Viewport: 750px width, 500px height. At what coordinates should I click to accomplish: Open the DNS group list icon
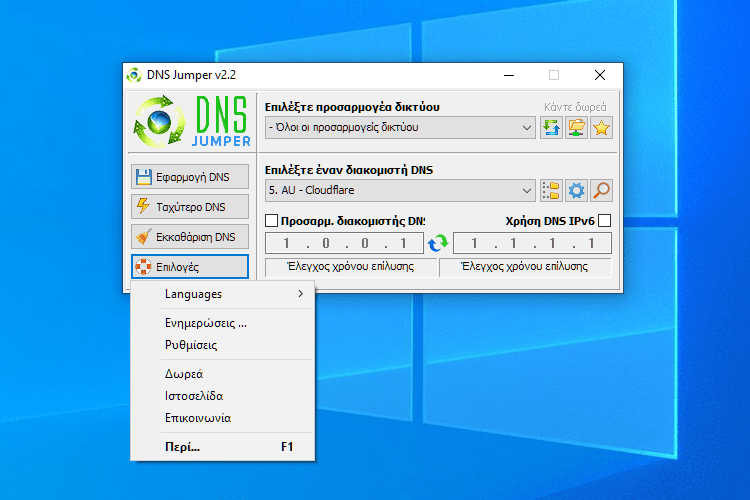(551, 190)
